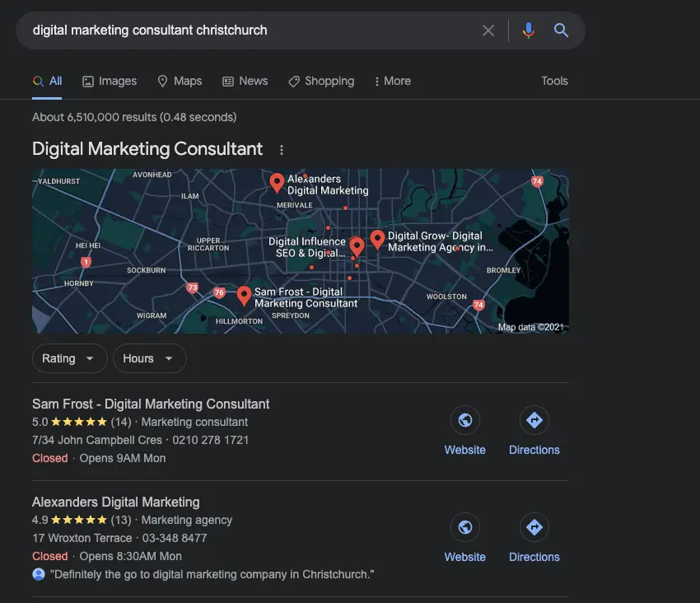This screenshot has width=700, height=603.
Task: Expand the Rating filter dropdown
Action: [x=69, y=358]
